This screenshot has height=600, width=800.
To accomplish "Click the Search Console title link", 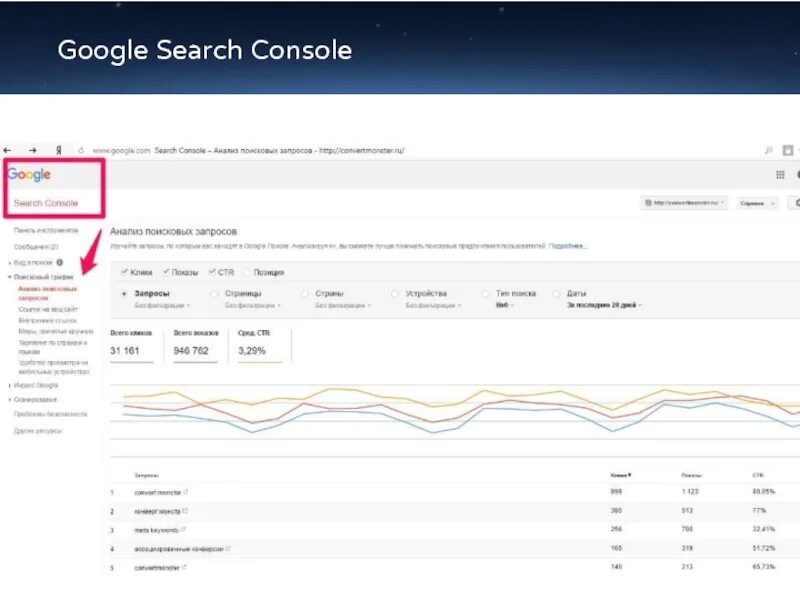I will pos(46,203).
